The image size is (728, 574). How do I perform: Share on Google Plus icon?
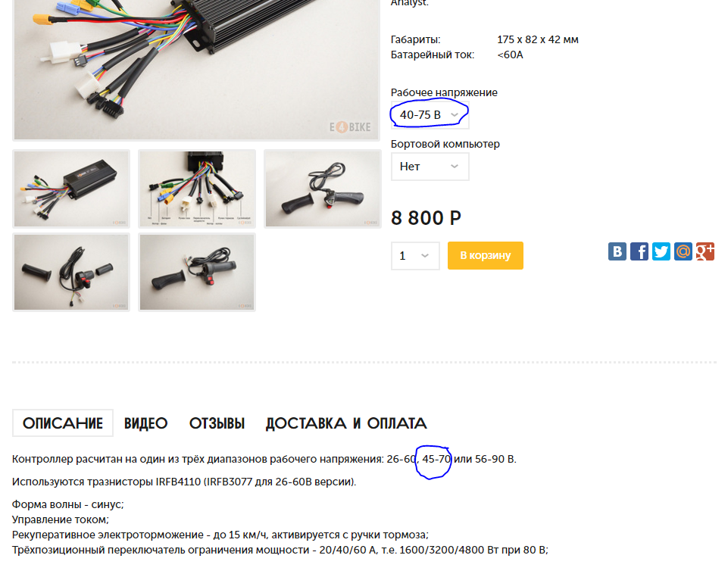pos(705,251)
